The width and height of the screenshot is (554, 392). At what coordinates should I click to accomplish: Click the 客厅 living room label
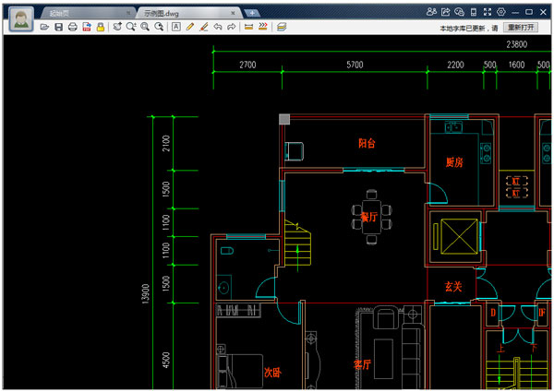pos(363,364)
